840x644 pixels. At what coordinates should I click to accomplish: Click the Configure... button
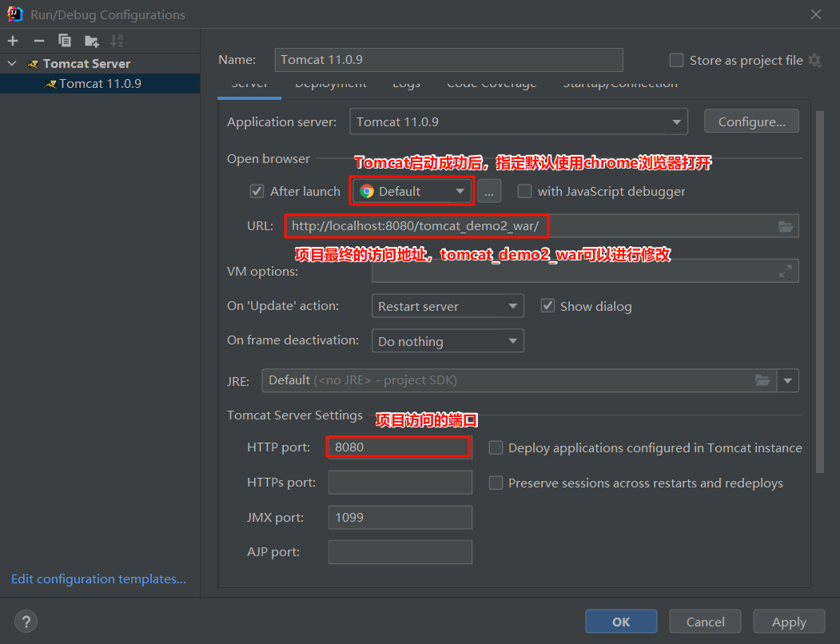(x=751, y=121)
